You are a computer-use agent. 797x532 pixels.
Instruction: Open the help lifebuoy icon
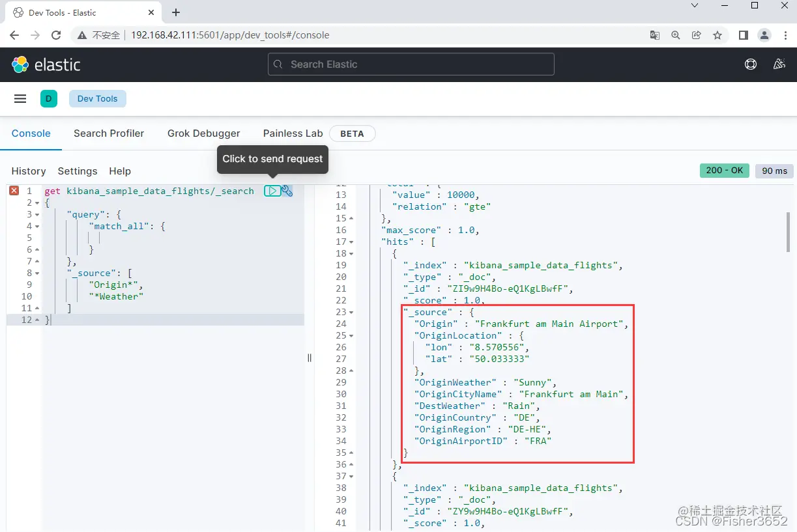tap(751, 64)
